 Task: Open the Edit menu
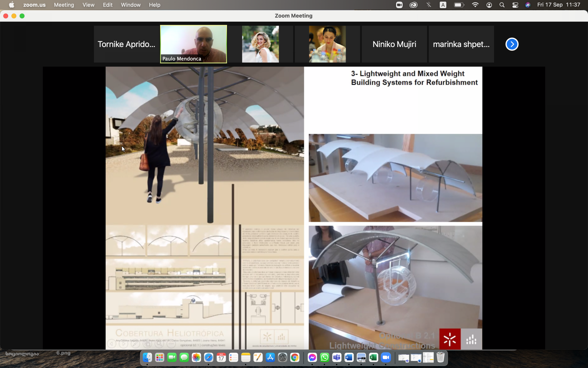108,5
